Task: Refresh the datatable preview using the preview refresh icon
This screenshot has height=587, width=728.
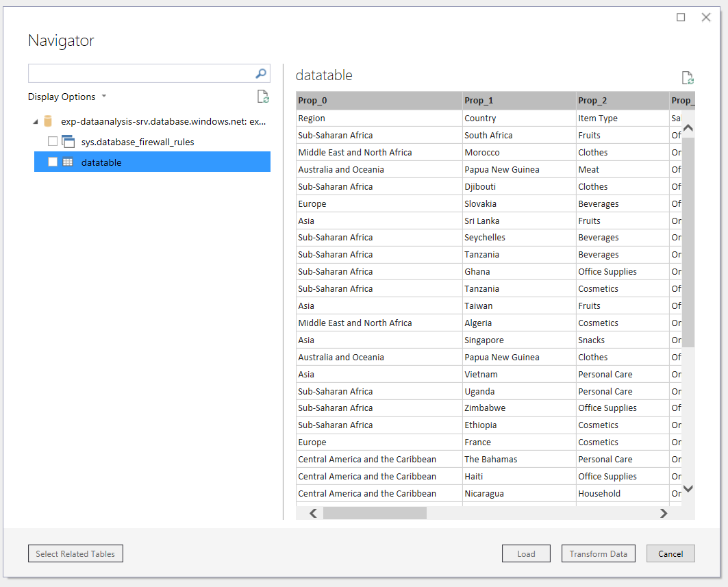Action: [x=687, y=77]
